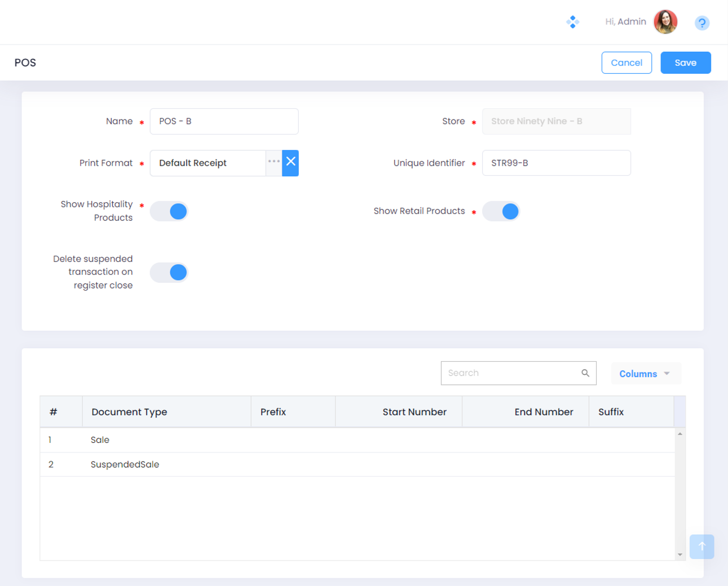Clear the Print Format with X icon
This screenshot has width=728, height=586.
pos(290,163)
